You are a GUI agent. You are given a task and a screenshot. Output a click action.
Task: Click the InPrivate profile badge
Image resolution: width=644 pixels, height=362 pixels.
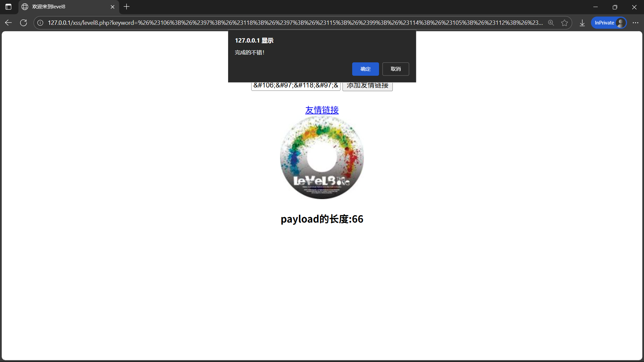pyautogui.click(x=608, y=23)
